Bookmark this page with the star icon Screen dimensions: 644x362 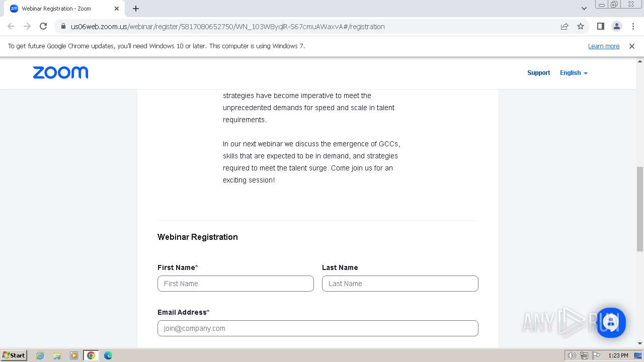[581, 26]
